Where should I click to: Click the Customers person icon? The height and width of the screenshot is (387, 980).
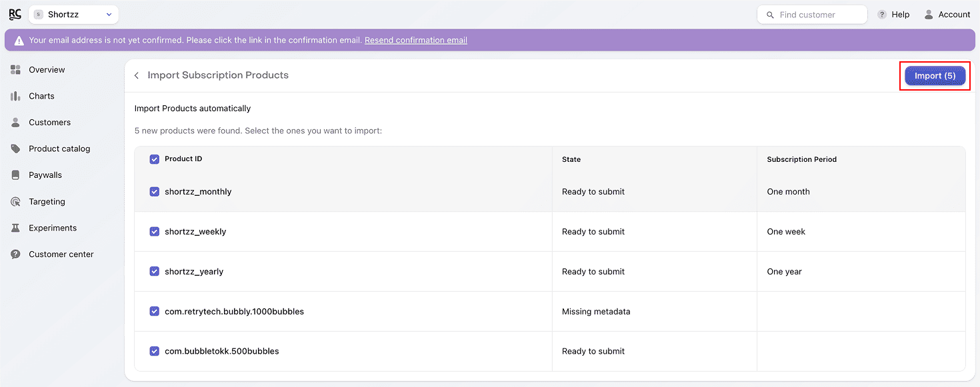(x=15, y=123)
